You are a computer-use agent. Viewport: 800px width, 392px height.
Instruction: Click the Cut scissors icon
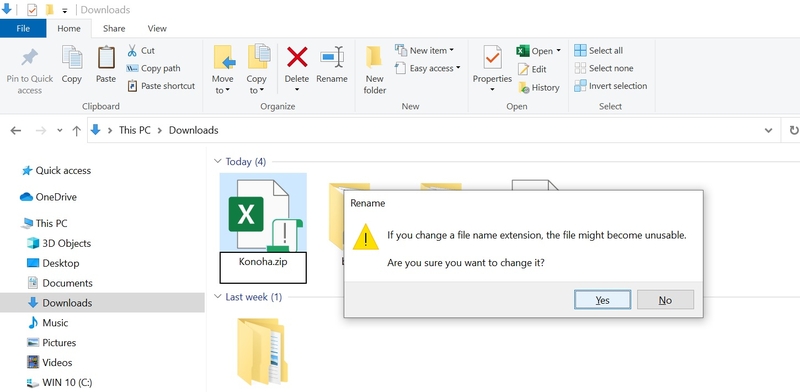pos(132,51)
